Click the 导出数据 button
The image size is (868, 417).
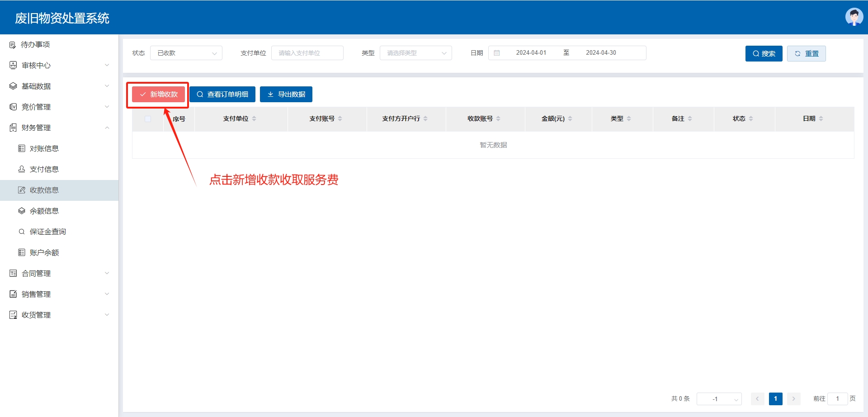[286, 95]
